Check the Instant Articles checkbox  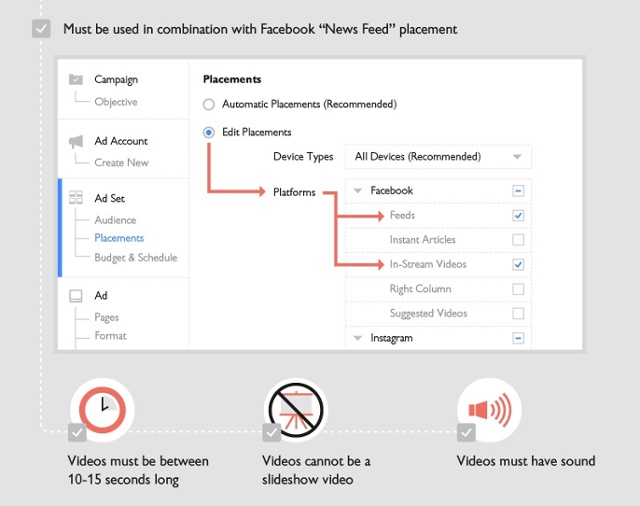518,240
